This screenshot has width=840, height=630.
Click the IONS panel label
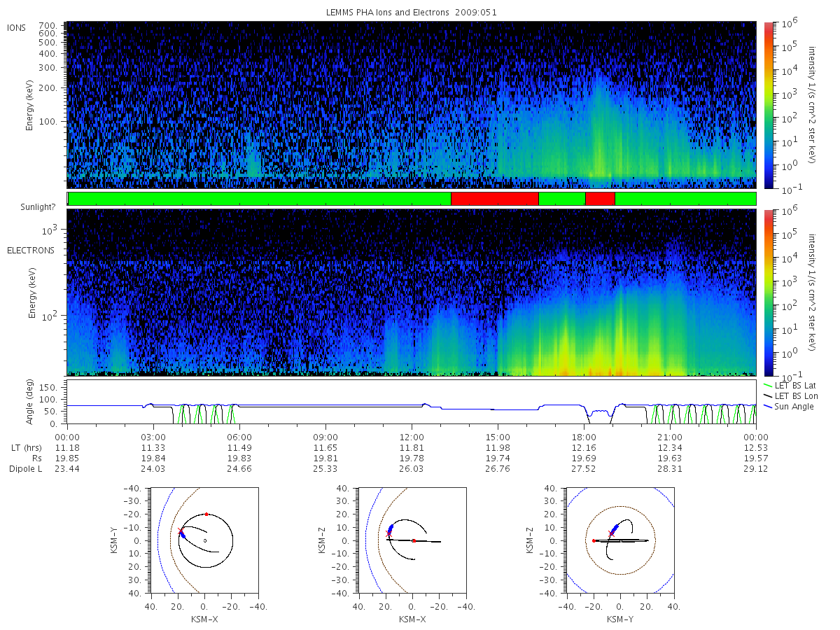17,27
